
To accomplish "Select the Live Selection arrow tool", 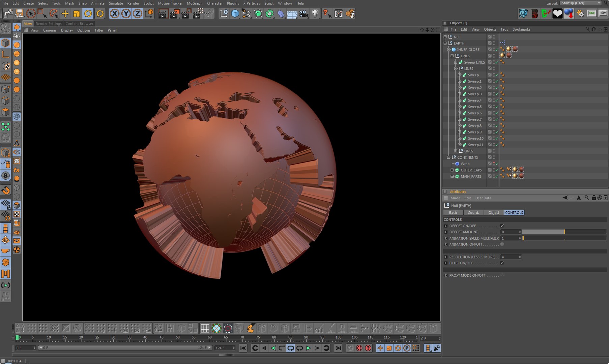I will tap(31, 13).
